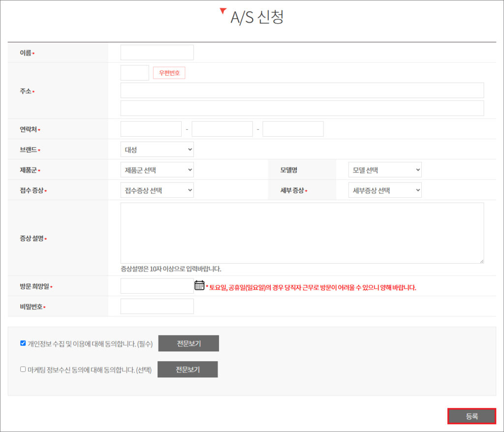
Task: Open 전문보기 for marketing consent
Action: [x=188, y=370]
